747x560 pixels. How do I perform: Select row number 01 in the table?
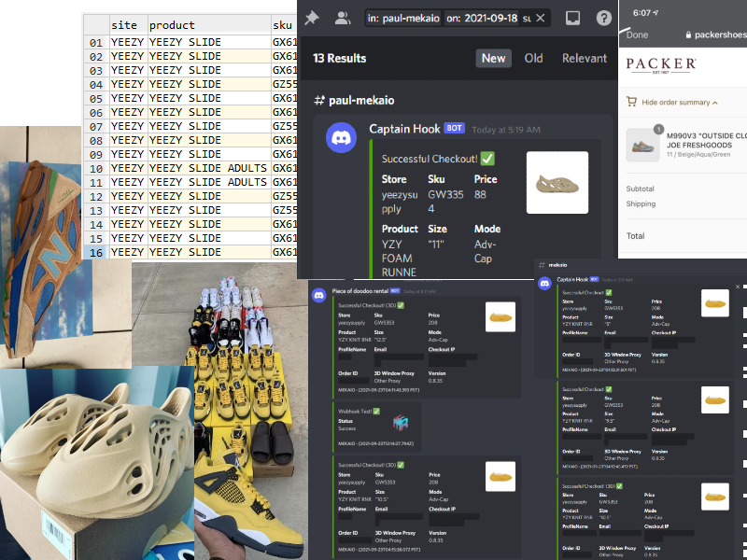96,42
